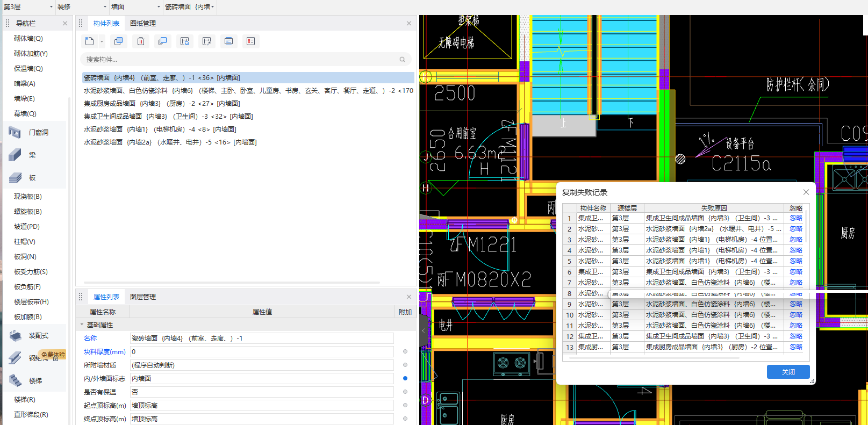Click the inter-floor copy component icon
The width and height of the screenshot is (868, 425).
pos(162,41)
